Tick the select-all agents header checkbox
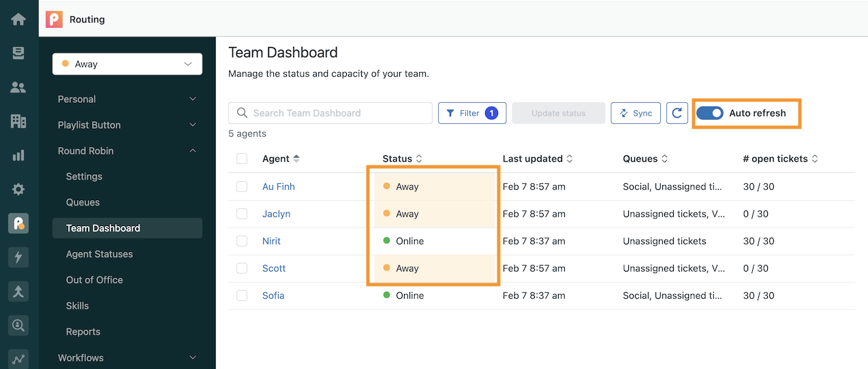This screenshot has width=868, height=369. tap(242, 159)
